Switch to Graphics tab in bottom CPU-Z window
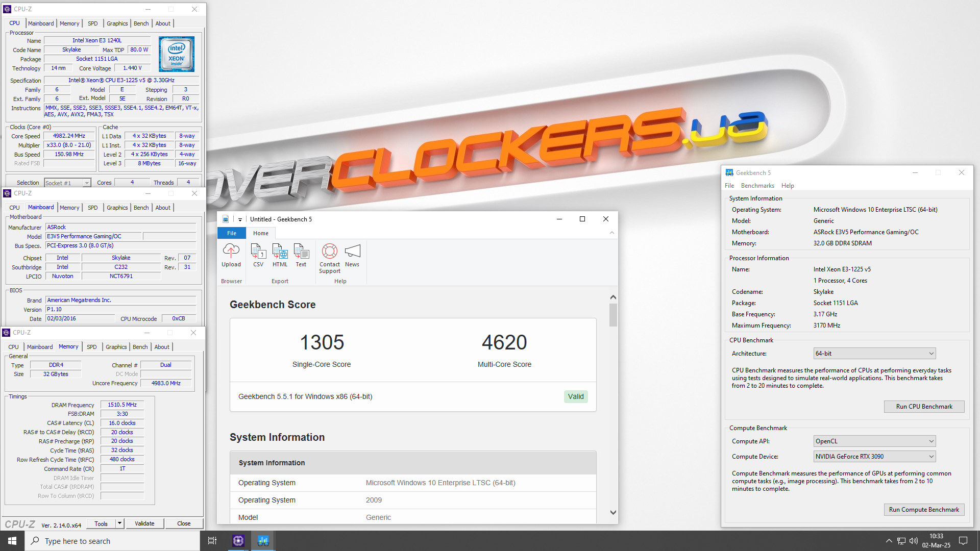The width and height of the screenshot is (980, 551). (x=116, y=347)
